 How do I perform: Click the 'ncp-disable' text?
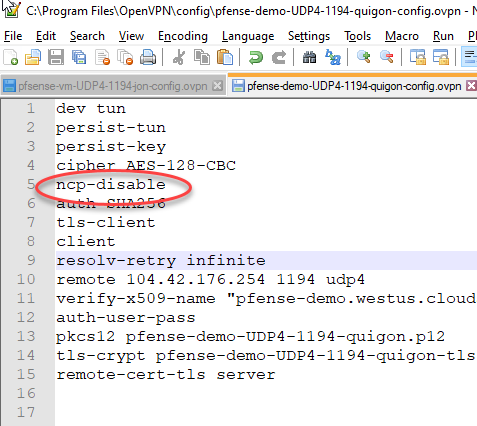coord(111,185)
